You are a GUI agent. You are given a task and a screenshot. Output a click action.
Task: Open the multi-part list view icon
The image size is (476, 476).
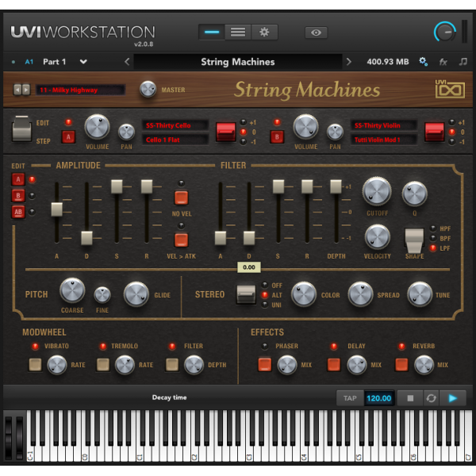click(x=238, y=33)
